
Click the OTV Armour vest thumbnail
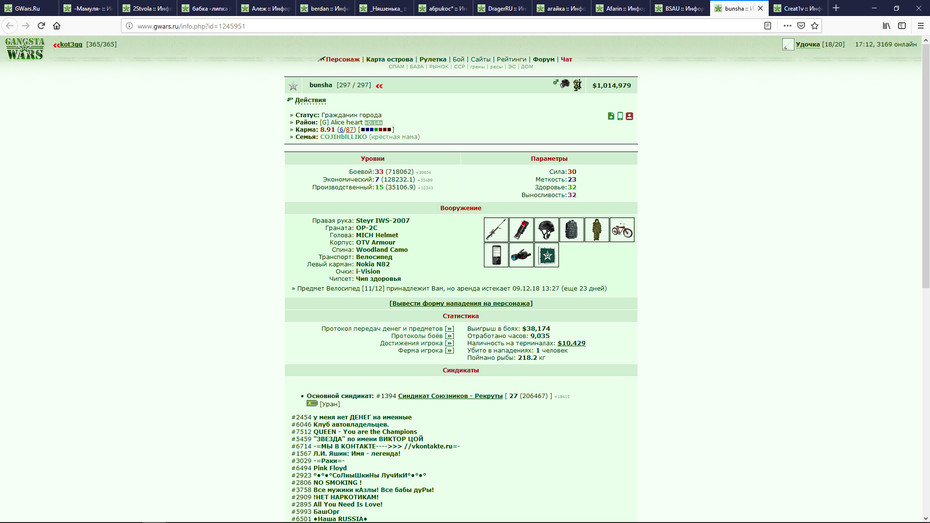pos(571,229)
